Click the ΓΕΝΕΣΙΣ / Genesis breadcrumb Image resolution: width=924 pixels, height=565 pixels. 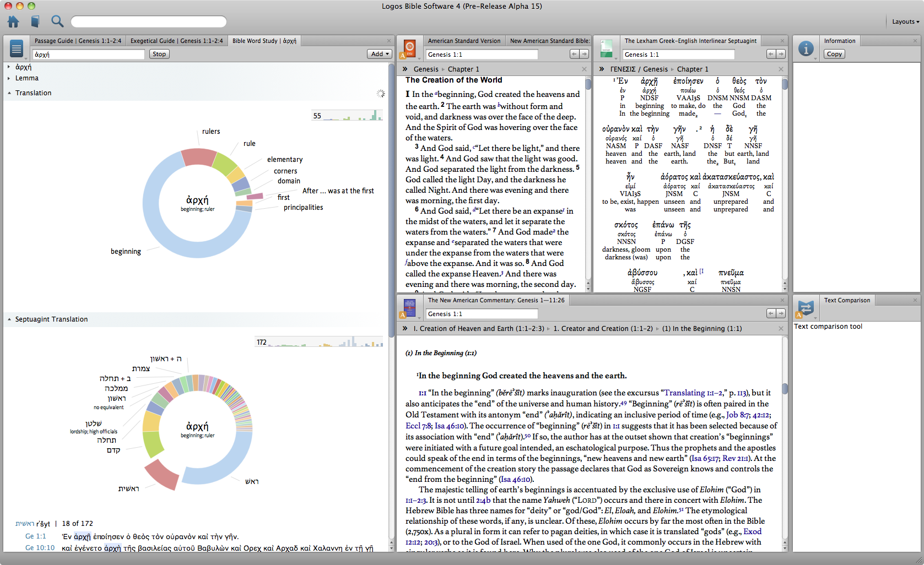(639, 69)
